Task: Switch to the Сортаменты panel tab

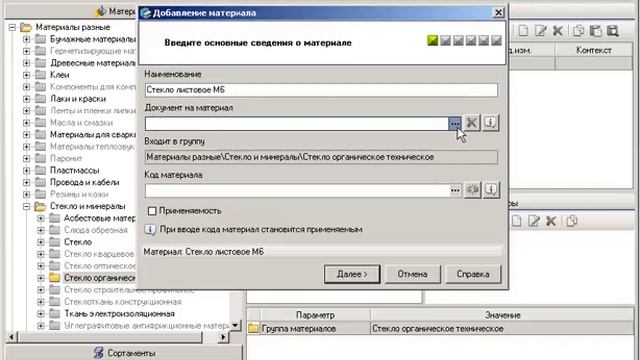Action: [x=124, y=353]
